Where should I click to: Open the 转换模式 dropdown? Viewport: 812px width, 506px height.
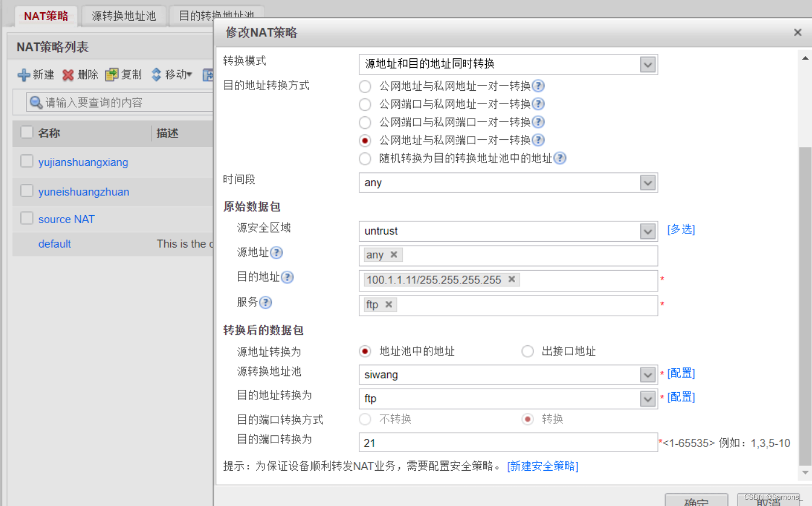[x=648, y=64]
